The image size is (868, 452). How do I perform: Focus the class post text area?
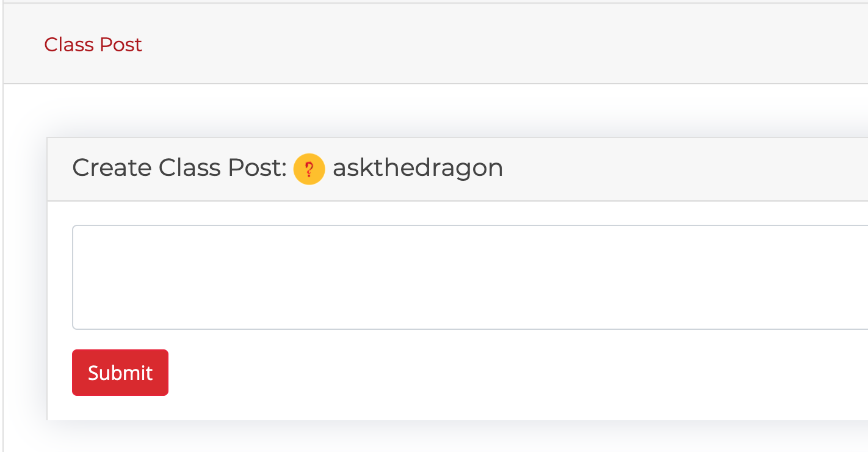[x=464, y=277]
